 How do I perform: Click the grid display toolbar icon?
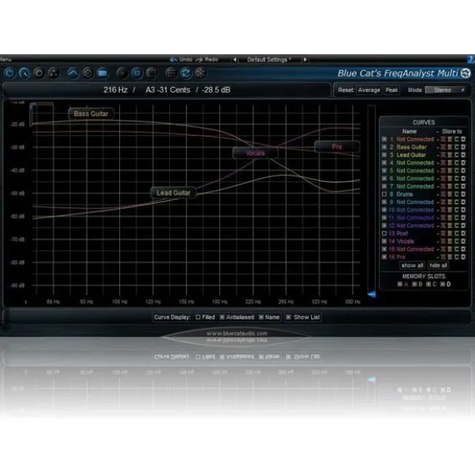[x=171, y=73]
